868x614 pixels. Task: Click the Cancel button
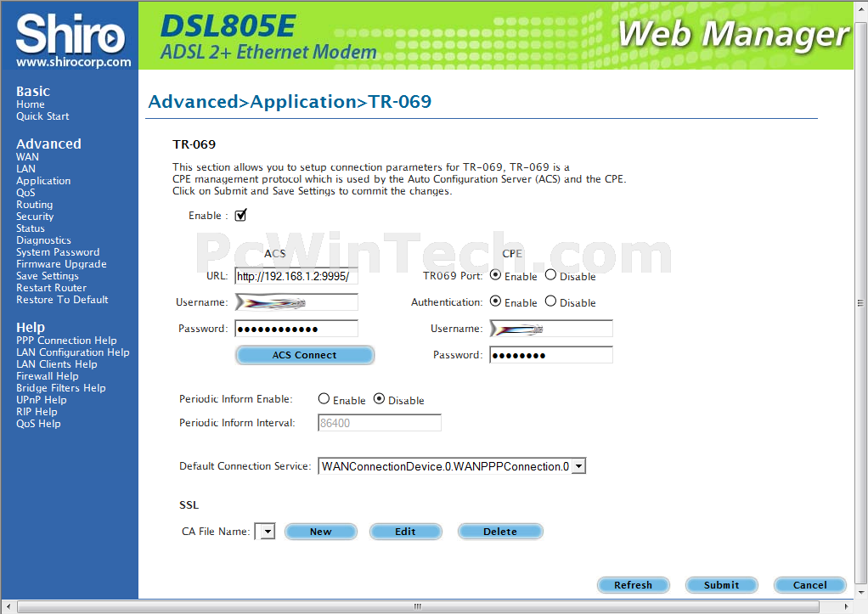click(x=810, y=585)
